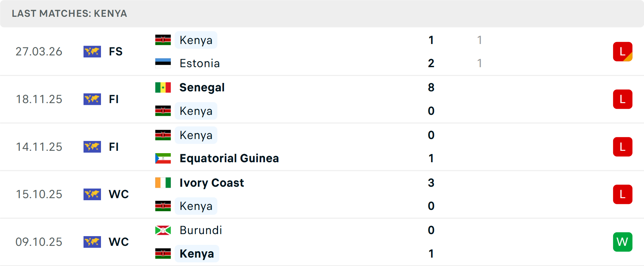This screenshot has height=266, width=644.
Task: Click the Equatorial Guinea flag icon
Action: coord(163,158)
